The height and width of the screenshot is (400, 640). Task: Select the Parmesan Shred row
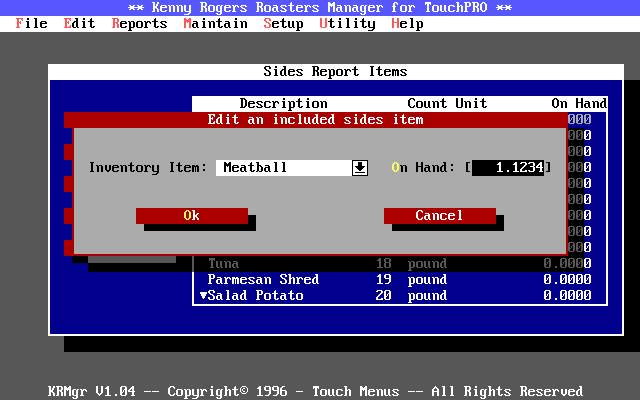pos(400,280)
